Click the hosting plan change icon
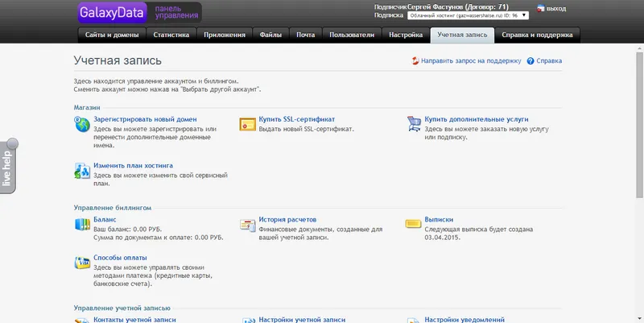Image resolution: width=644 pixels, height=323 pixels. [82, 171]
